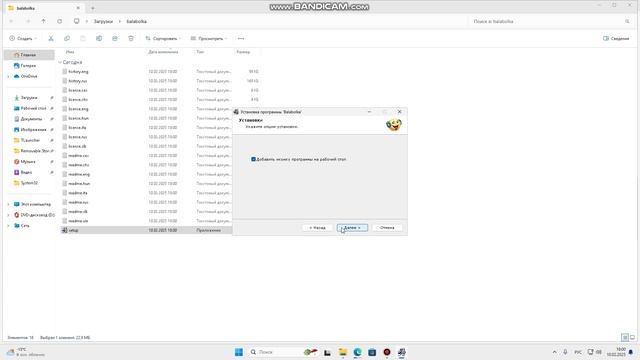Open a new Explorer tab with plus
Viewport: 640px width, 360px height.
coord(93,8)
